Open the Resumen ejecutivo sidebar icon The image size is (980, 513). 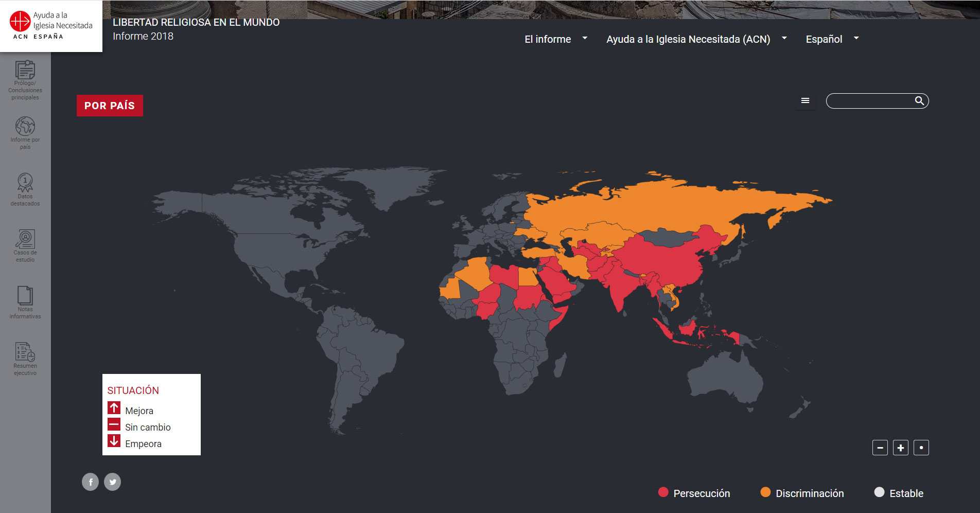tap(25, 352)
